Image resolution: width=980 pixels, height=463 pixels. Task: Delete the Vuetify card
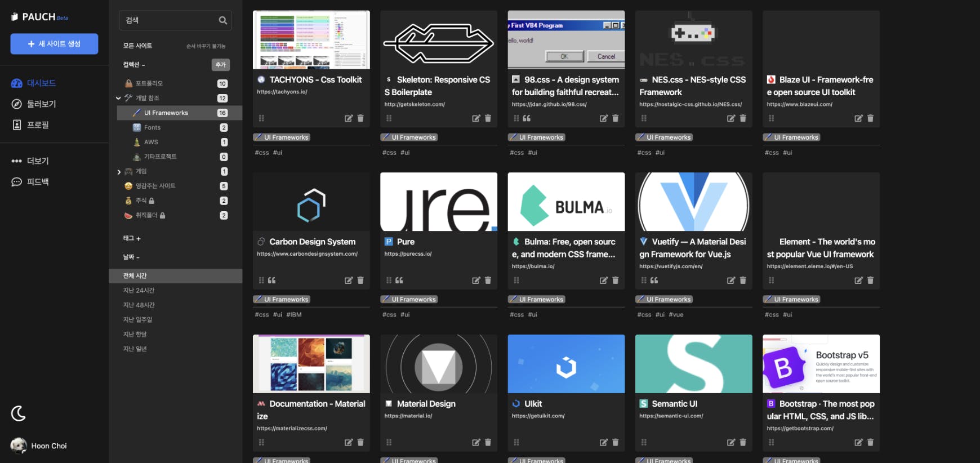743,281
